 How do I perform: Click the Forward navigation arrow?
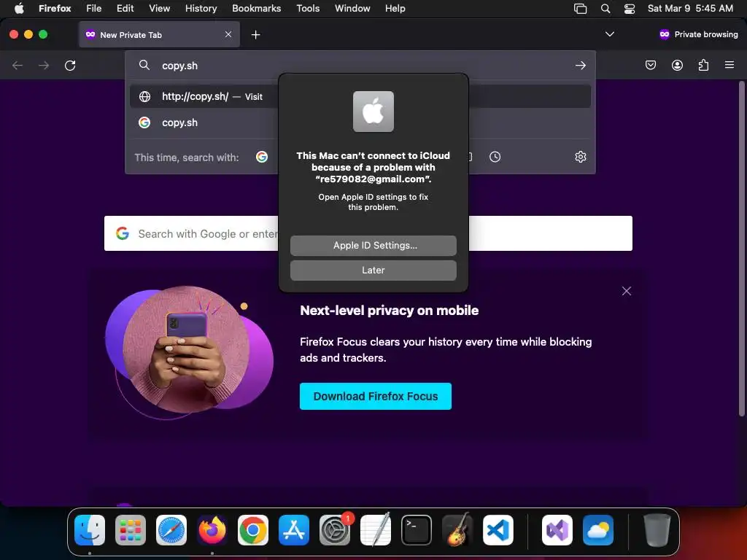coord(44,65)
